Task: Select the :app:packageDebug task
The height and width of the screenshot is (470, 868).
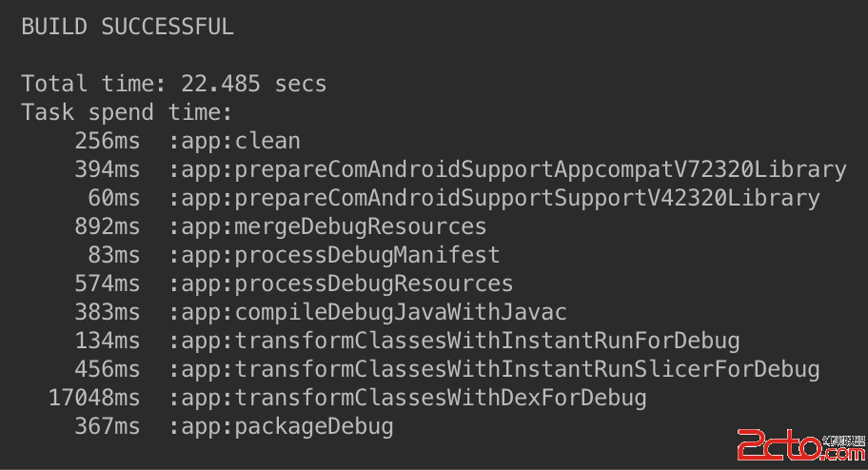Action: [x=281, y=426]
